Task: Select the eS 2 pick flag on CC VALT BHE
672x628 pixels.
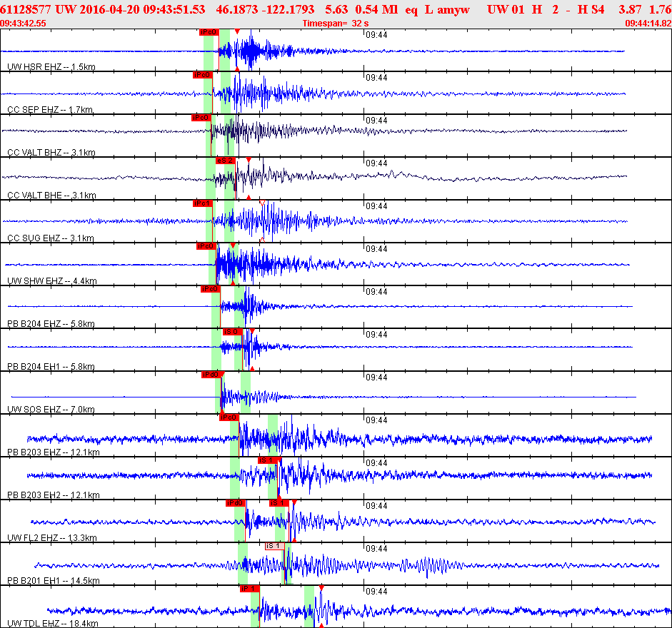Action: coord(225,161)
